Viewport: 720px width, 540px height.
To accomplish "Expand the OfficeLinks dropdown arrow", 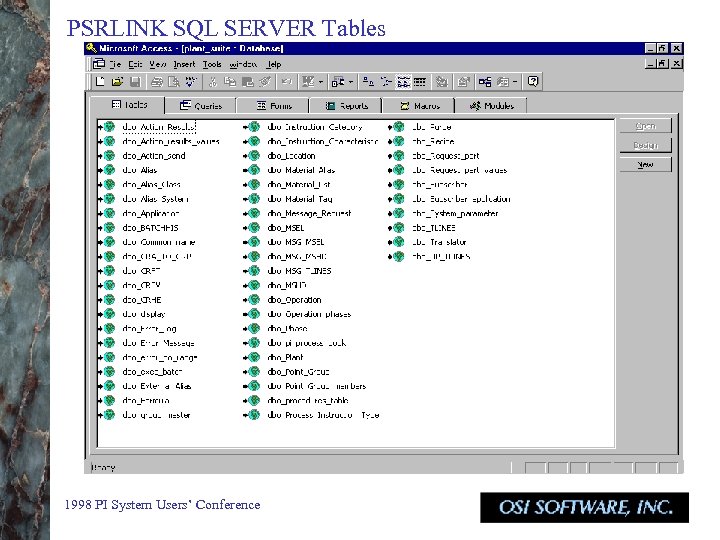I will click(x=321, y=82).
